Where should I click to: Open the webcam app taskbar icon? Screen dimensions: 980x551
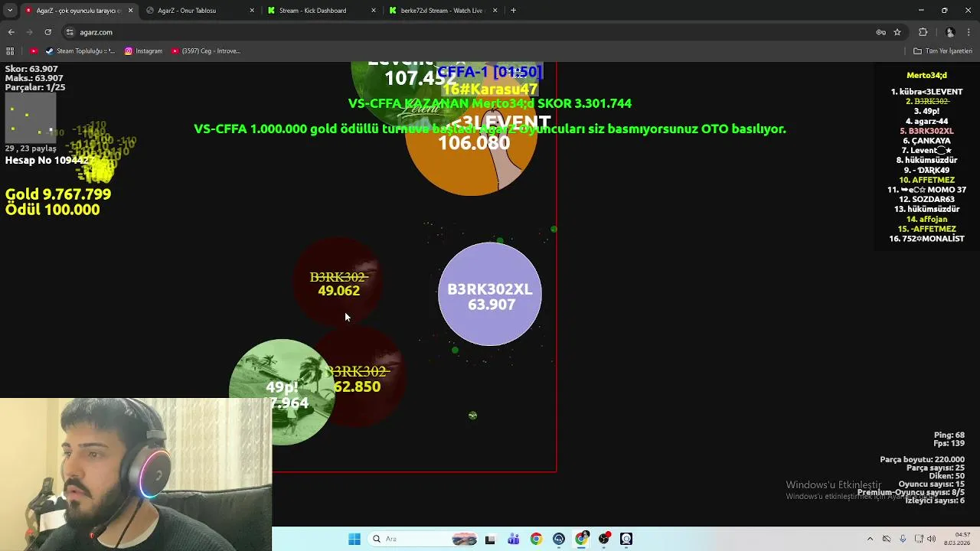tap(626, 539)
